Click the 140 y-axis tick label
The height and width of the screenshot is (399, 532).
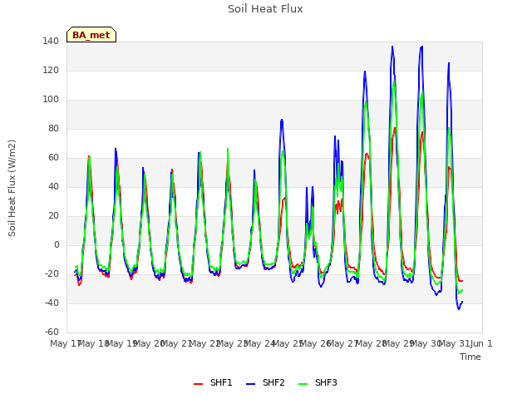pos(51,41)
